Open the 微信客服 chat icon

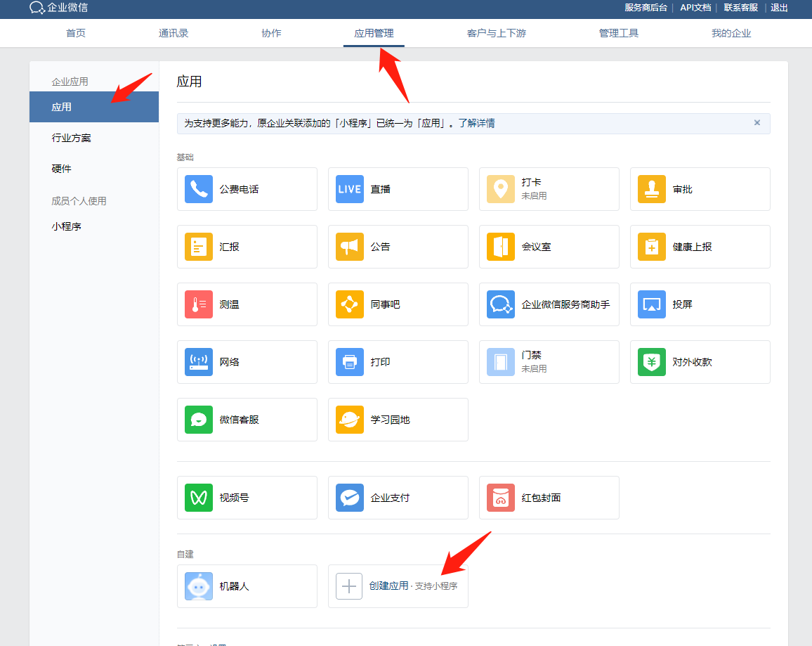point(199,420)
